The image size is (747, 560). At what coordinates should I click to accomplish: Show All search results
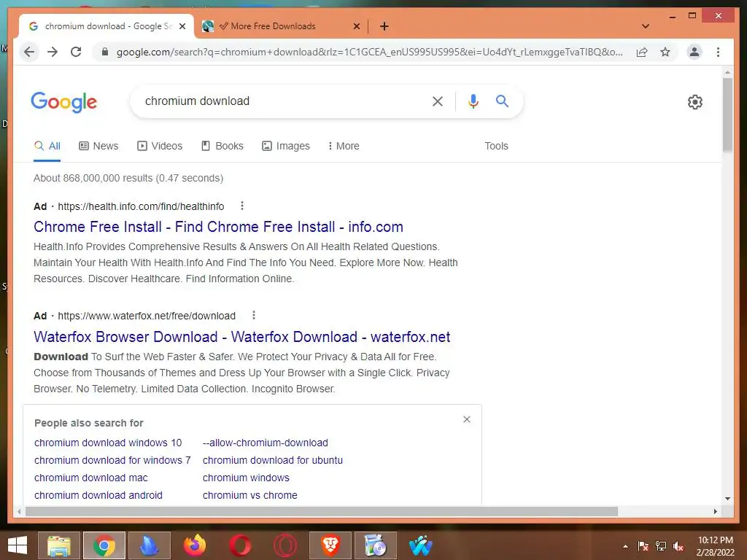(x=47, y=146)
